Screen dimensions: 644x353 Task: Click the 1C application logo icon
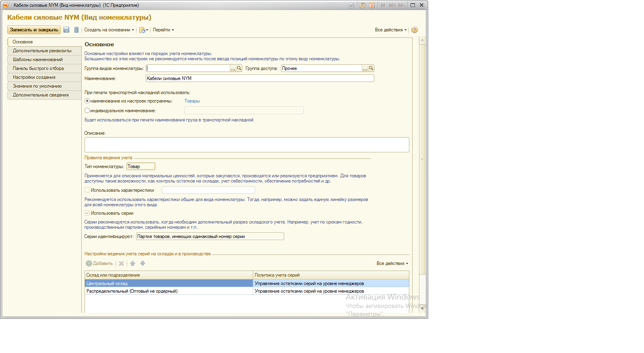pos(6,5)
